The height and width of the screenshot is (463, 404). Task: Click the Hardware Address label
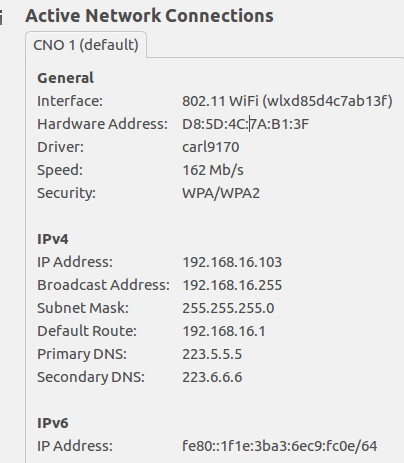coord(102,124)
